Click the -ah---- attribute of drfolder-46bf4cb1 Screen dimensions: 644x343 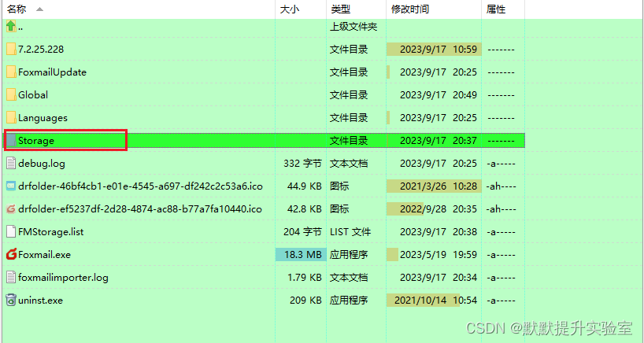[x=501, y=186]
